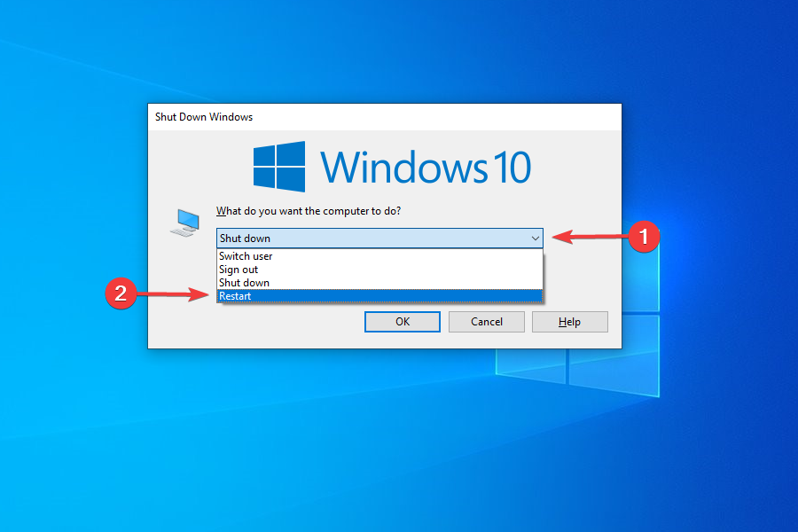Click the red arrow pointing at the dropdown
Viewport: 798px width, 532px height.
coord(590,237)
